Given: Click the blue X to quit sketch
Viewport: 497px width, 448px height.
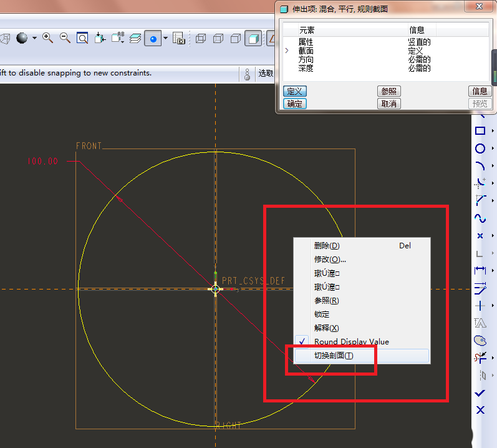Looking at the screenshot, I should point(480,410).
